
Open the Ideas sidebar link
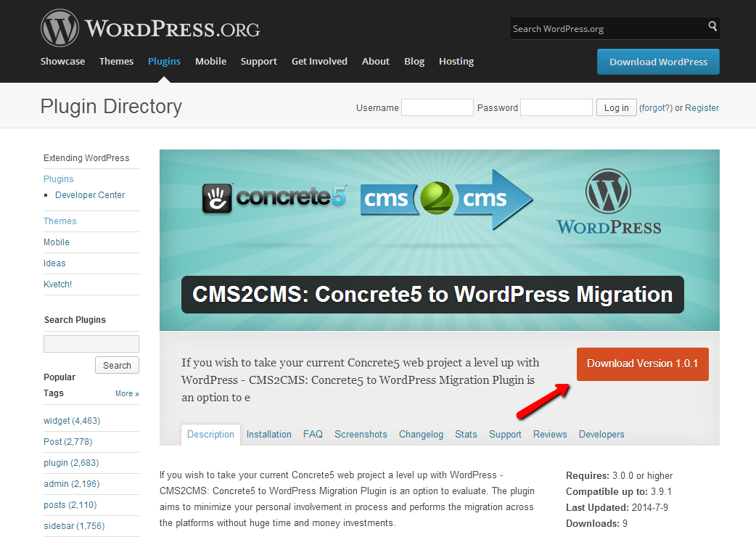click(54, 263)
